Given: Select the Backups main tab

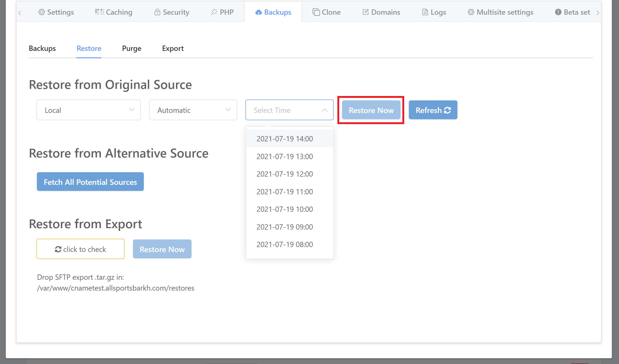Looking at the screenshot, I should [x=273, y=12].
